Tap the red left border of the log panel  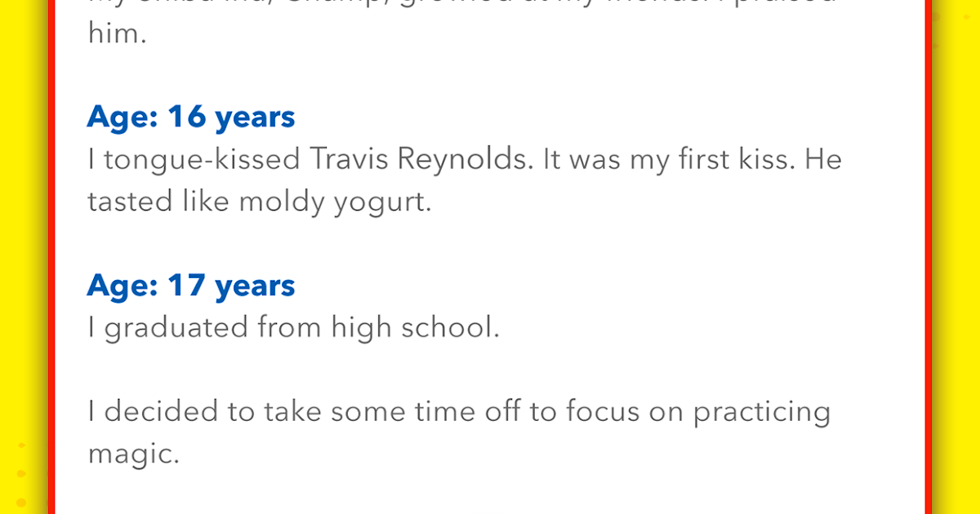pyautogui.click(x=52, y=257)
